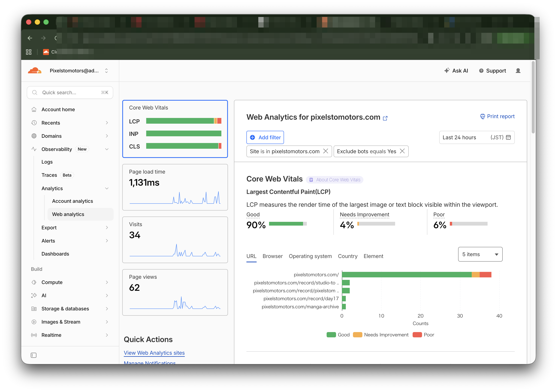
Task: Open the user profile icon
Action: coord(518,70)
